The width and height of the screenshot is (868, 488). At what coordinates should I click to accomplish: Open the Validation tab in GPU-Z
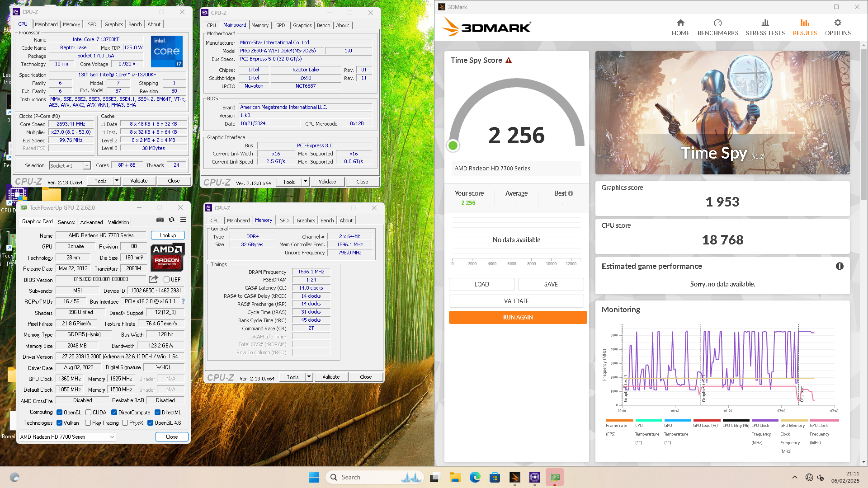click(118, 222)
